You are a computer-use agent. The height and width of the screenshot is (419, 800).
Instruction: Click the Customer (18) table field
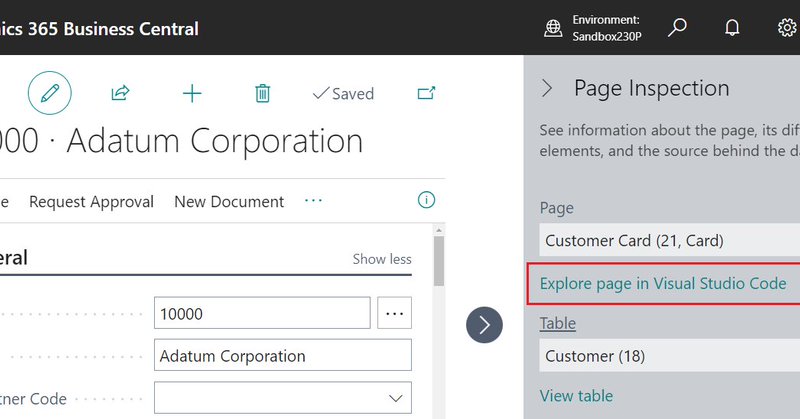669,355
